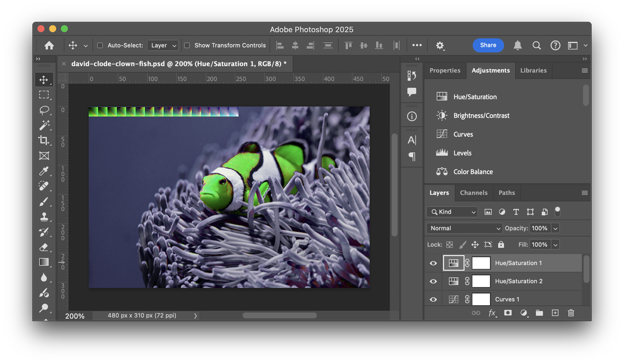
Task: Select the Gradient tool
Action: [x=44, y=262]
